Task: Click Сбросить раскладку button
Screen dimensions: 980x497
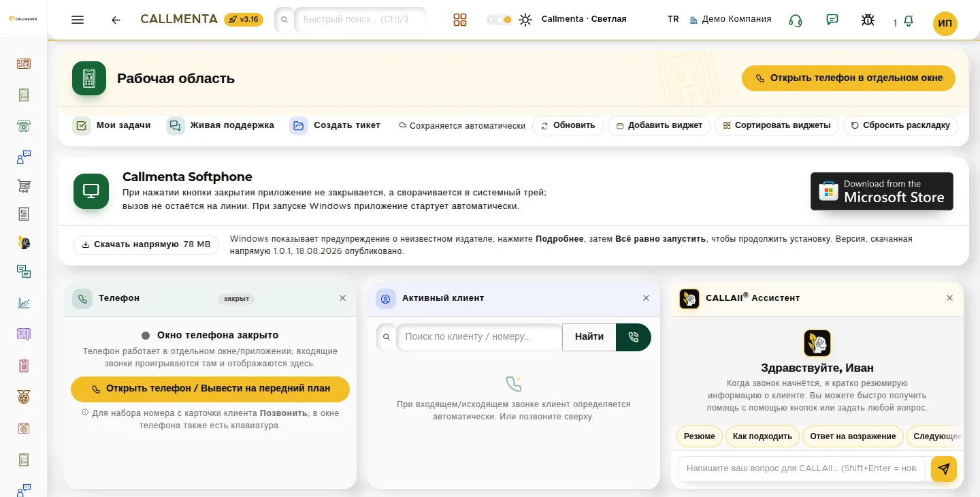Action: click(900, 125)
